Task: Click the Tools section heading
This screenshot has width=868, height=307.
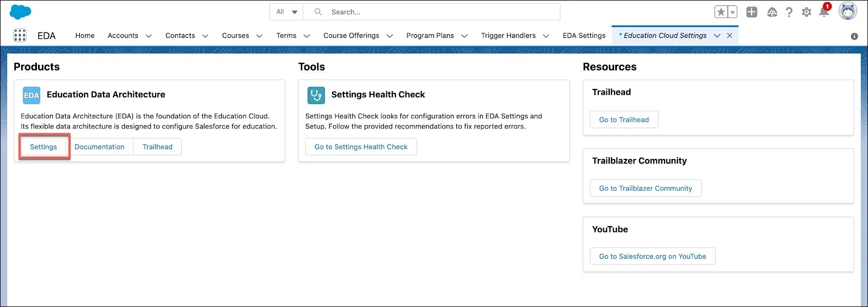Action: (311, 67)
